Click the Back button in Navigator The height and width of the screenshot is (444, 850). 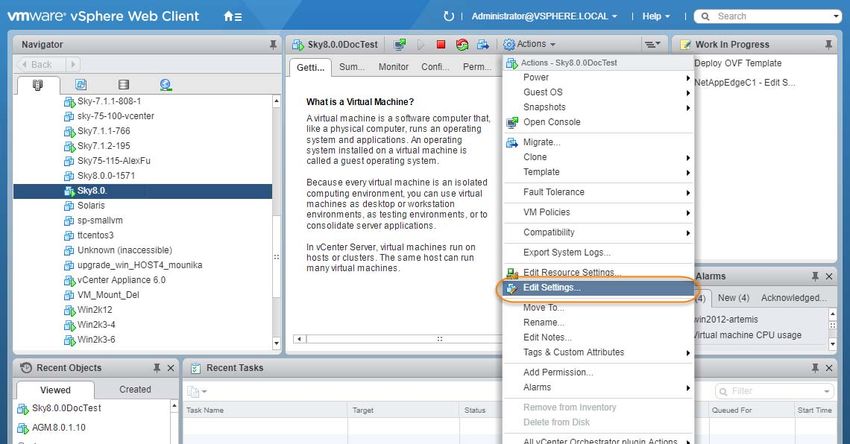pyautogui.click(x=40, y=65)
